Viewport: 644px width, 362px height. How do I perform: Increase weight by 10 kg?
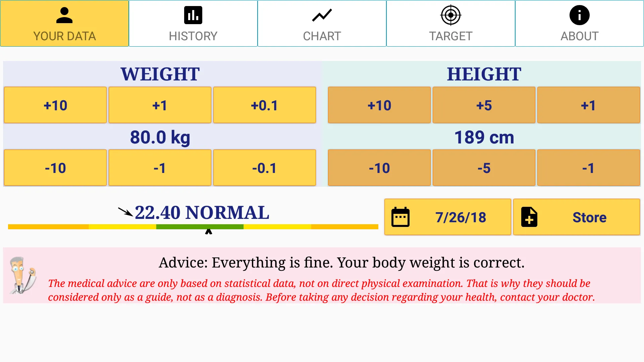point(55,105)
